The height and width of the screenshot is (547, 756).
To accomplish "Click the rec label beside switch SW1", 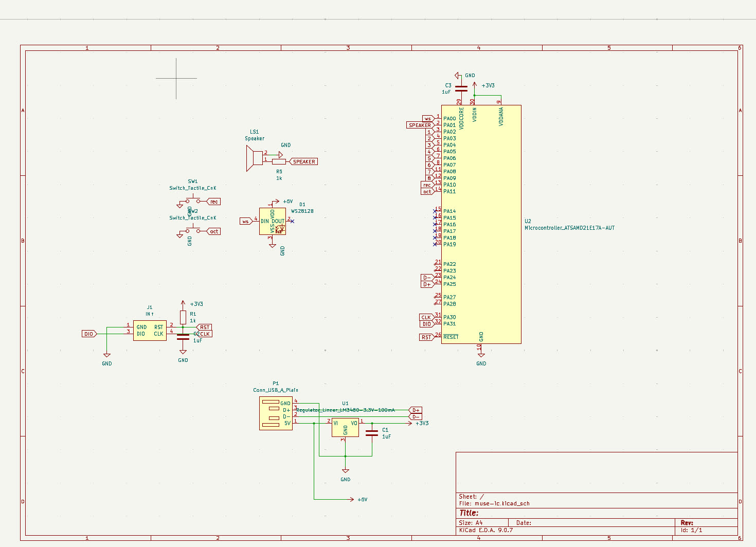I will coord(213,202).
